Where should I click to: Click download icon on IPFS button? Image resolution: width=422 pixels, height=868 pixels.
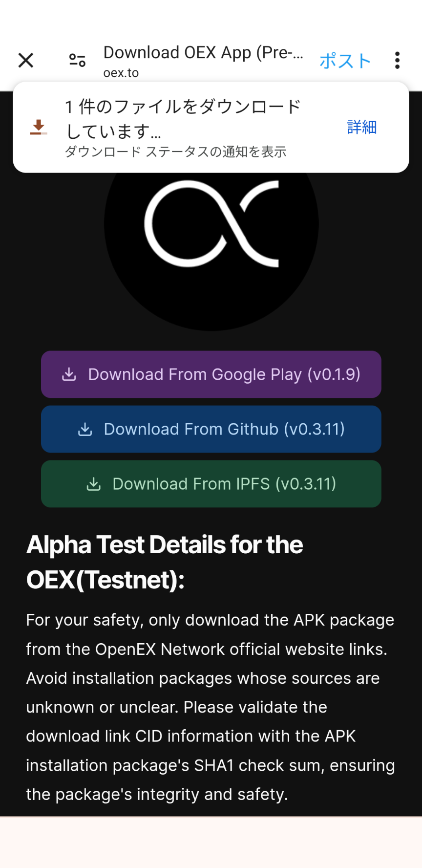(x=94, y=484)
